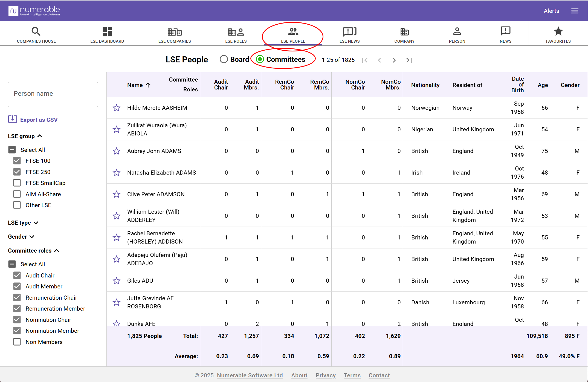
Task: Click the numerable logo
Action: (x=34, y=11)
